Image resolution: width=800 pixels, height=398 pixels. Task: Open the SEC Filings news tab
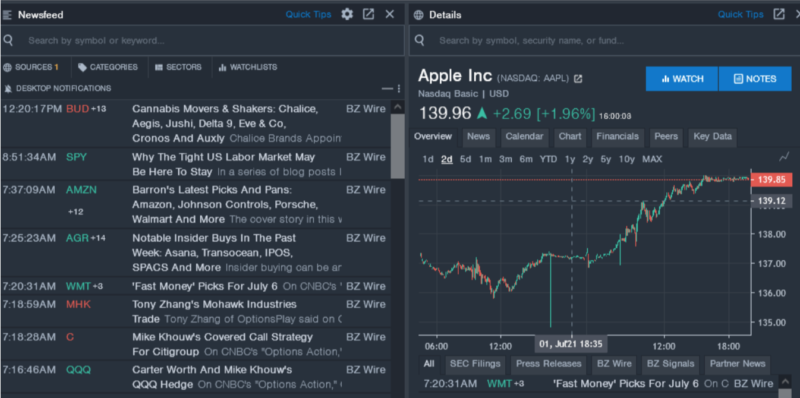[x=475, y=364]
